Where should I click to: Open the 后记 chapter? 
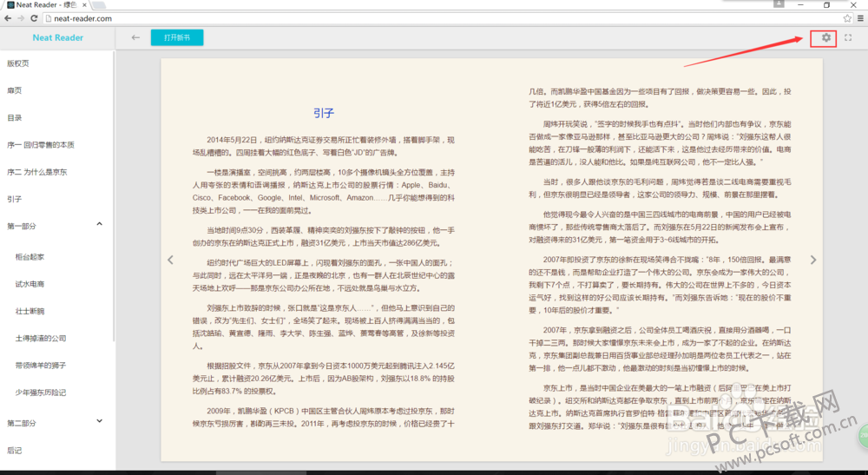(x=15, y=451)
